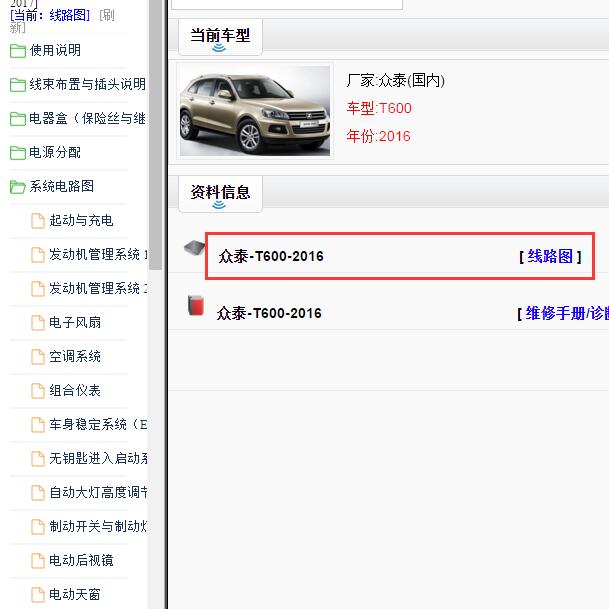The height and width of the screenshot is (609, 609).
Task: Click the 车身稳定系统 document icon
Action: pyautogui.click(x=38, y=425)
